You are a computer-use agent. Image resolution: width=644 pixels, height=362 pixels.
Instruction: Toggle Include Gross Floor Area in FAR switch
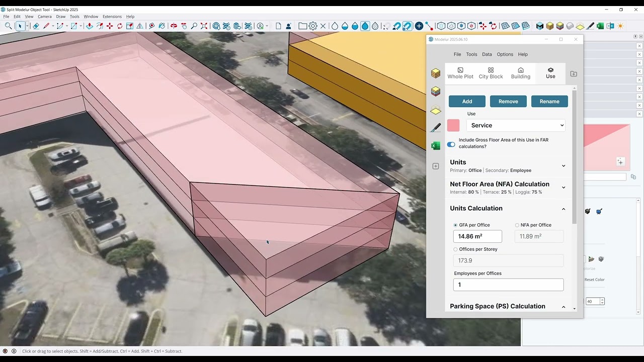[x=451, y=144]
